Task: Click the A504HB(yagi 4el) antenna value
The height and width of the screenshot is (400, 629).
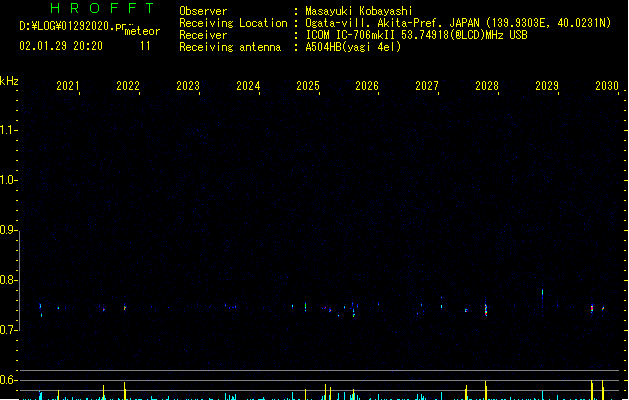Action: coord(353,47)
